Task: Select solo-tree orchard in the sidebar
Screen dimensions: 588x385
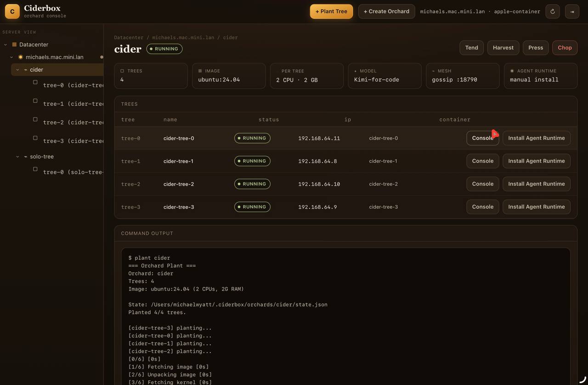Action: 42,156
